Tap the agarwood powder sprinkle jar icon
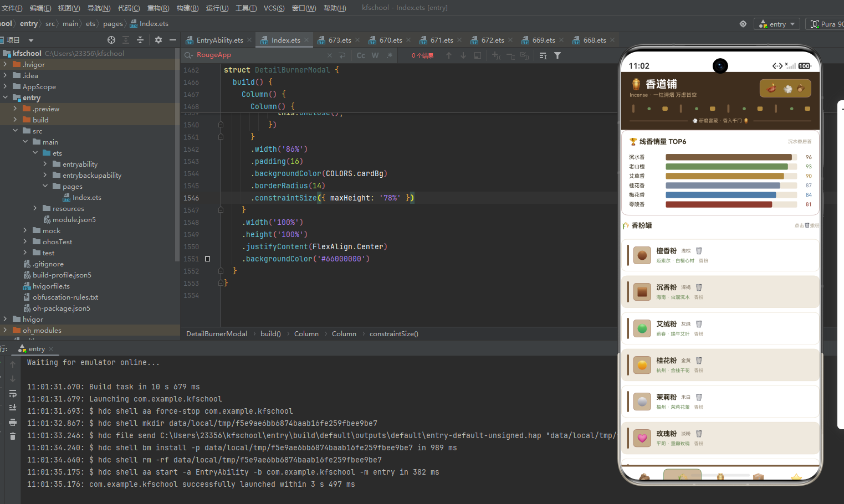The height and width of the screenshot is (504, 844). coord(699,287)
